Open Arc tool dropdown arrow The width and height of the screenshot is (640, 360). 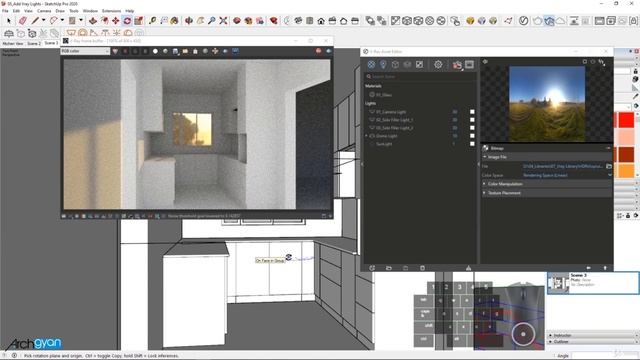tap(62, 20)
